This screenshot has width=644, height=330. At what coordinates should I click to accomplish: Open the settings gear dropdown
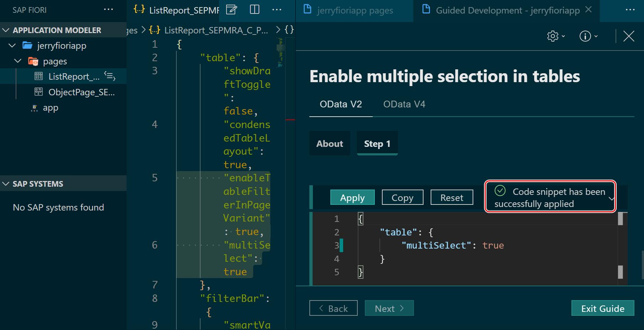(556, 36)
